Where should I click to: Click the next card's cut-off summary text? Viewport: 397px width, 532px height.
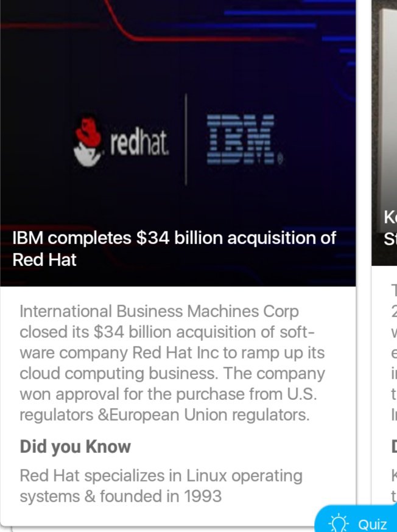[393, 353]
